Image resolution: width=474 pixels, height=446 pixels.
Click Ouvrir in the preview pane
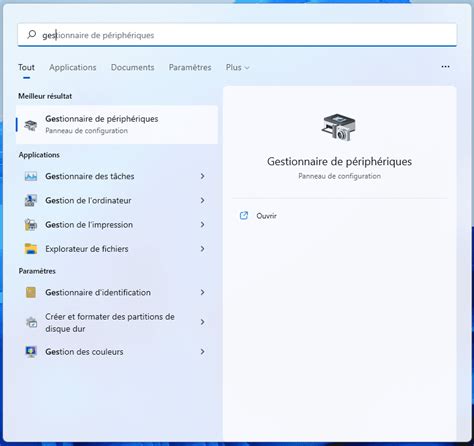(x=266, y=216)
